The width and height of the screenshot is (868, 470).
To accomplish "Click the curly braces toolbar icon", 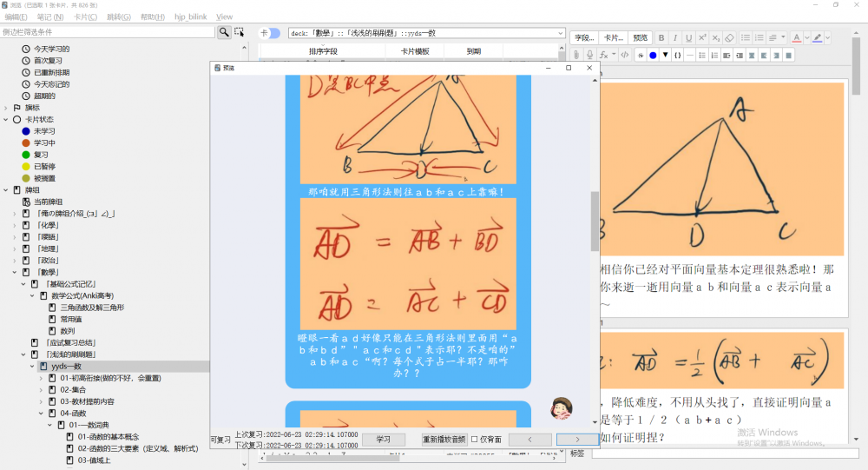I will [x=678, y=55].
